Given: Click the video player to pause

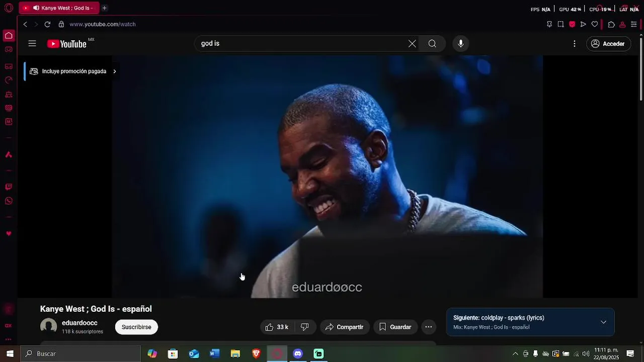Looking at the screenshot, I should point(327,176).
